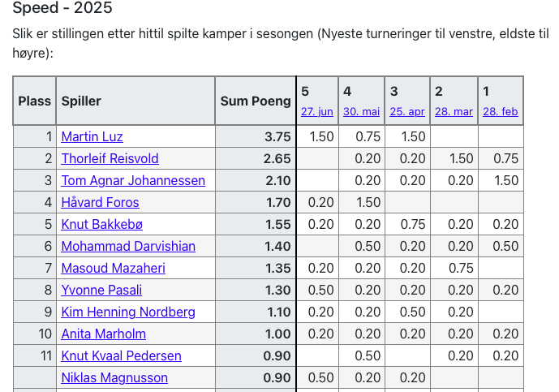This screenshot has height=392, width=559.
Task: Click Niklas Magnusson player link
Action: (114, 377)
